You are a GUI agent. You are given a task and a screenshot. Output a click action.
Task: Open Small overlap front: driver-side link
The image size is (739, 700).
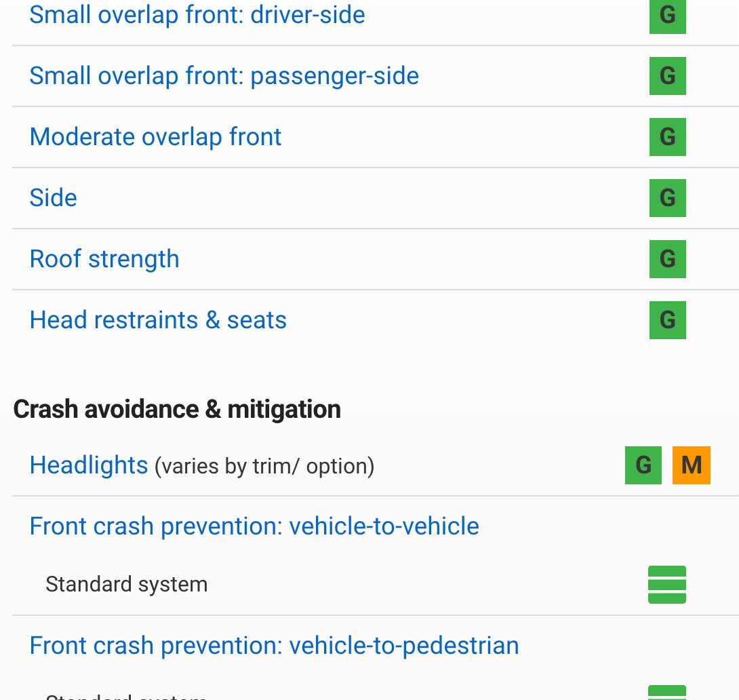(197, 15)
